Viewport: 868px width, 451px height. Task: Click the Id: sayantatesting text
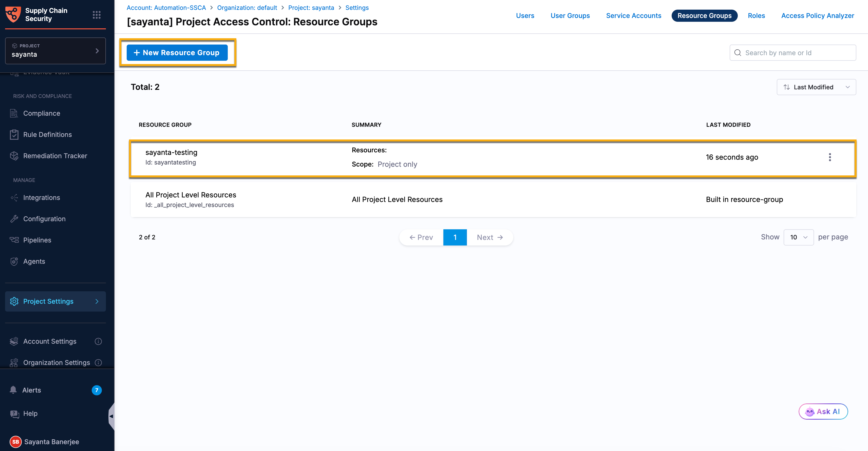[171, 162]
